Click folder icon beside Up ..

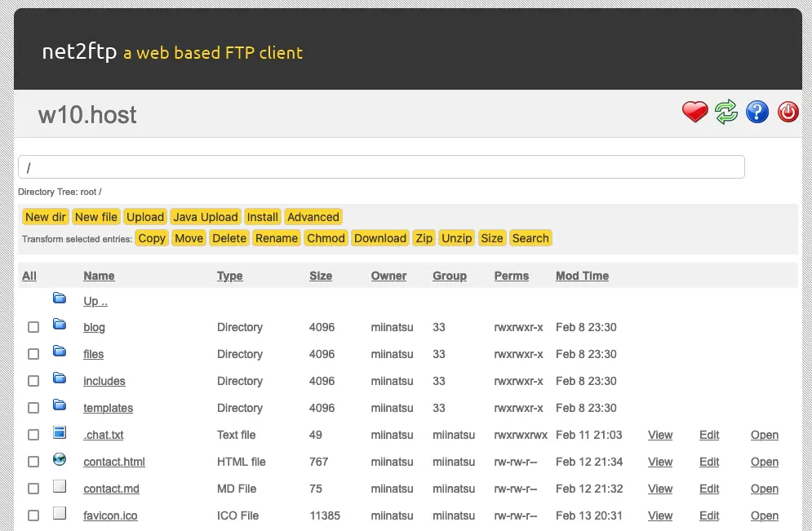(60, 298)
